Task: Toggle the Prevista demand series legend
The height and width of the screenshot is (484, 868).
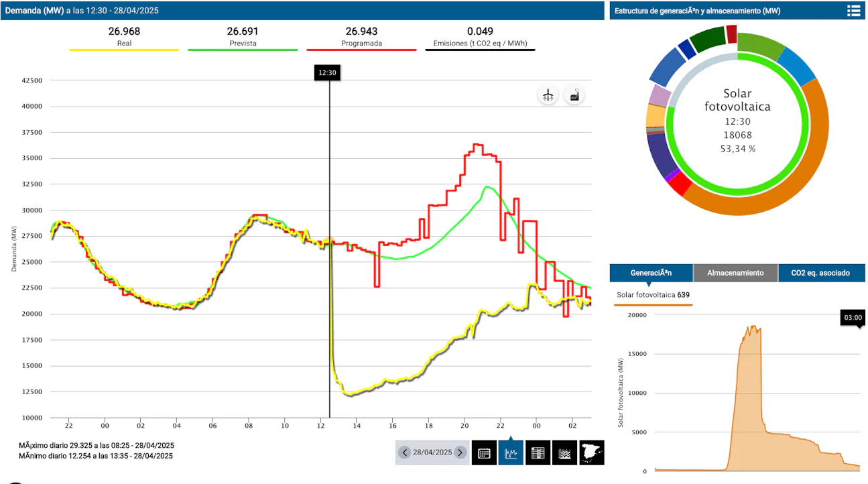Action: point(243,37)
